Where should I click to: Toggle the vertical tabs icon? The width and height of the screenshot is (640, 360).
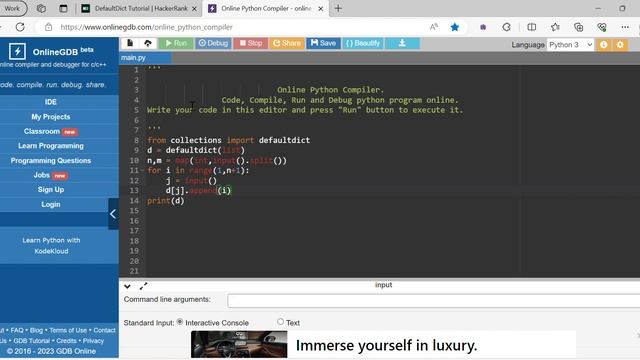pyautogui.click(x=63, y=8)
